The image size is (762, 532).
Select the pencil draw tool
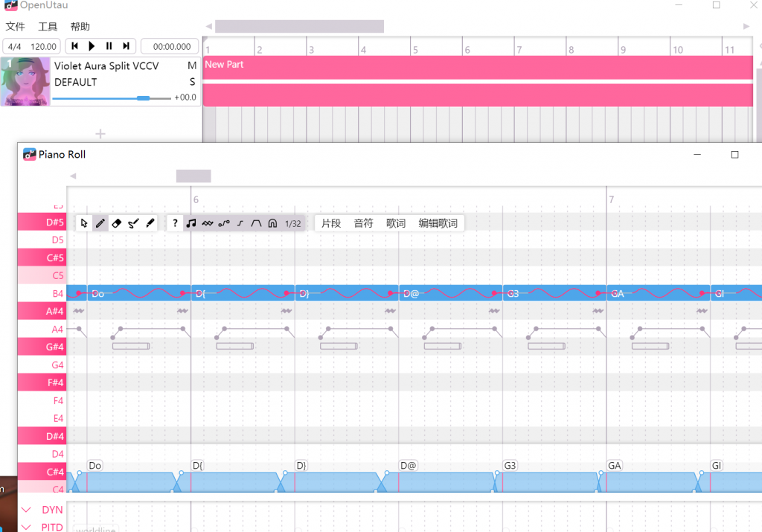(100, 223)
